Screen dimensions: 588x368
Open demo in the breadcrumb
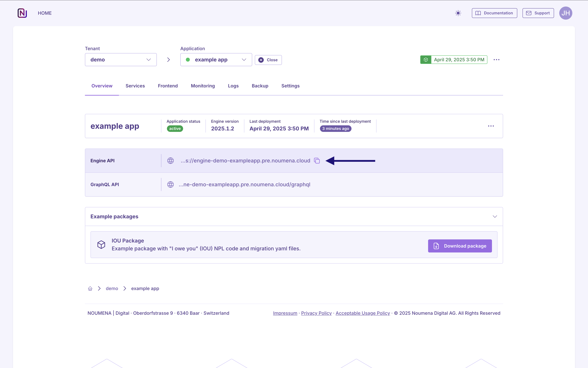tap(112, 288)
